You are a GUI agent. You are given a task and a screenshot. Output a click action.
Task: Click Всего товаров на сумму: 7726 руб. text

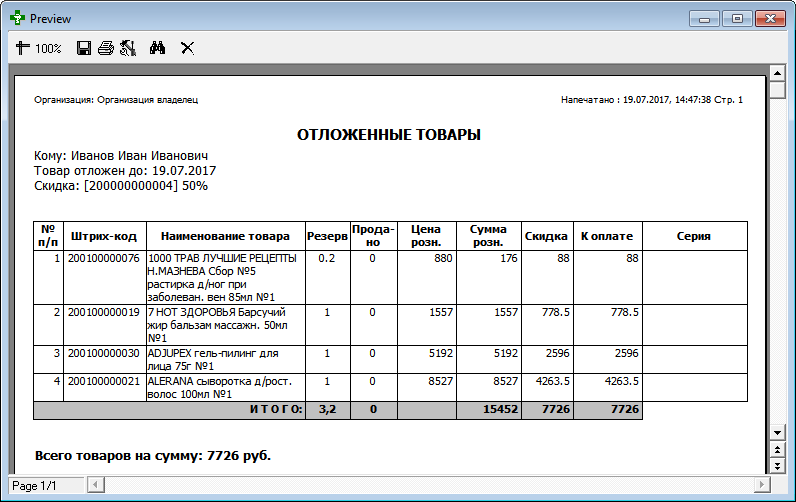coord(153,456)
